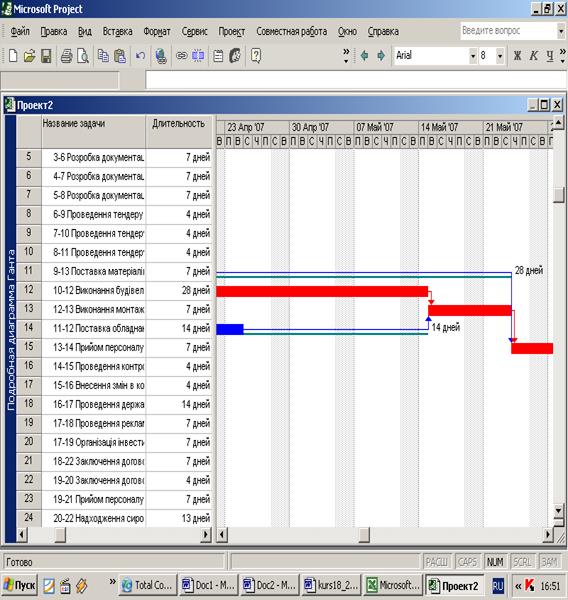
Task: Open Print Preview icon
Action: click(83, 56)
